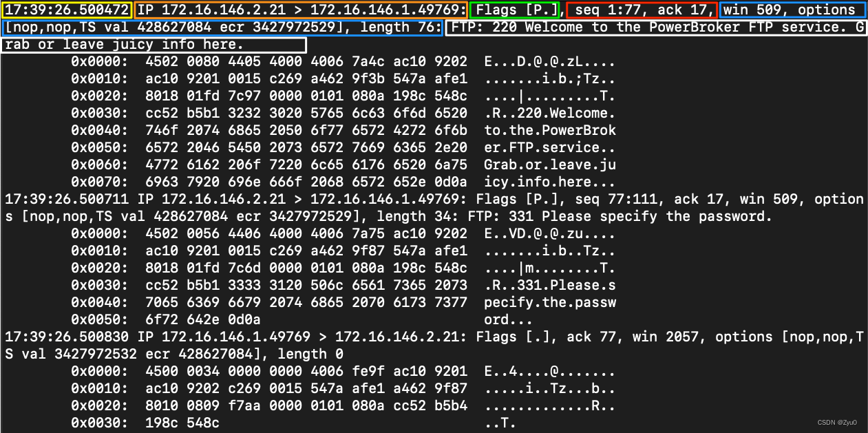Select the PowerBroker FTP welcome banner box
This screenshot has width=868, height=433.
[654, 27]
